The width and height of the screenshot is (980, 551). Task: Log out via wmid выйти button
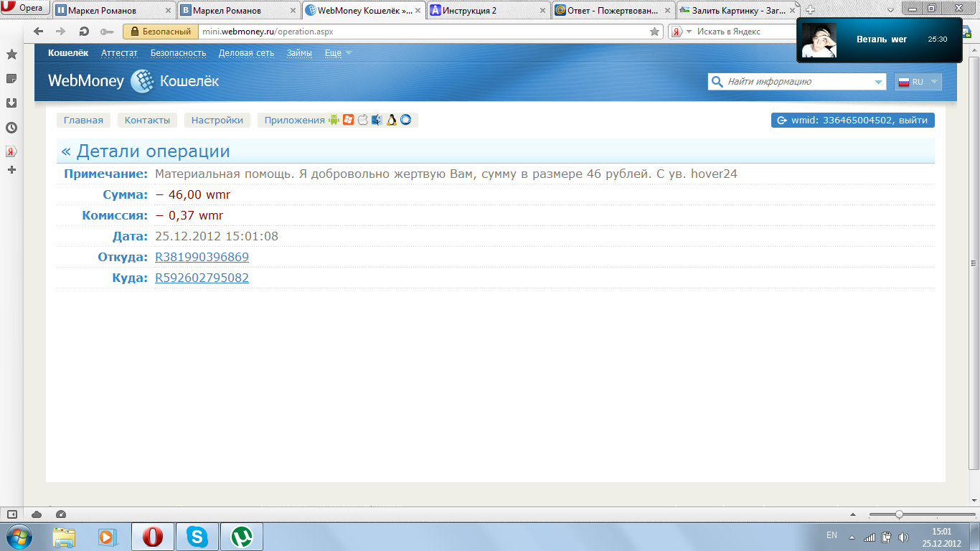[x=853, y=120]
